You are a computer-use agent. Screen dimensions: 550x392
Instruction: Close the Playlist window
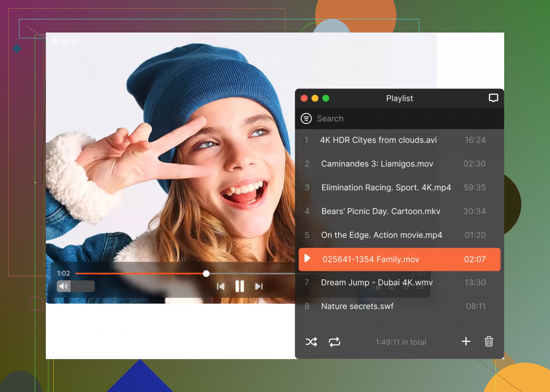click(x=304, y=98)
